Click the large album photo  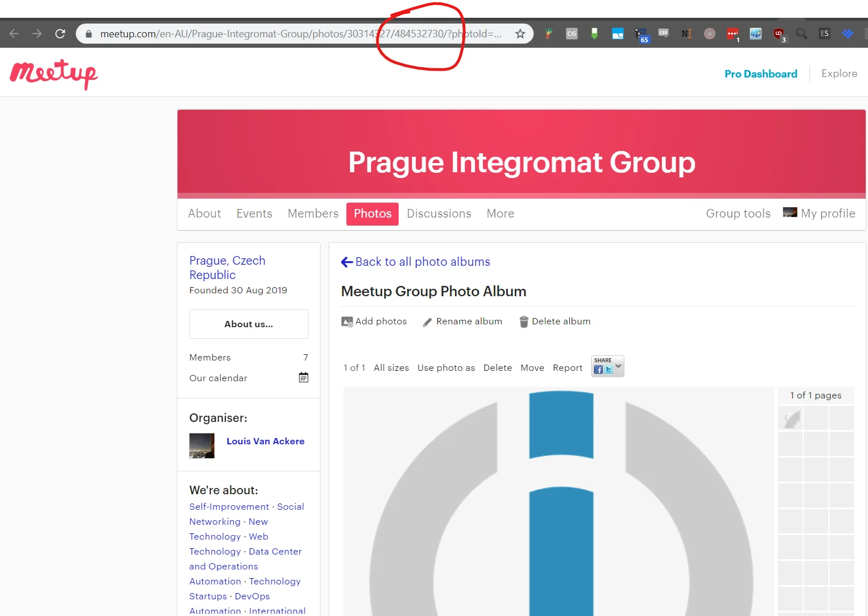click(x=559, y=502)
